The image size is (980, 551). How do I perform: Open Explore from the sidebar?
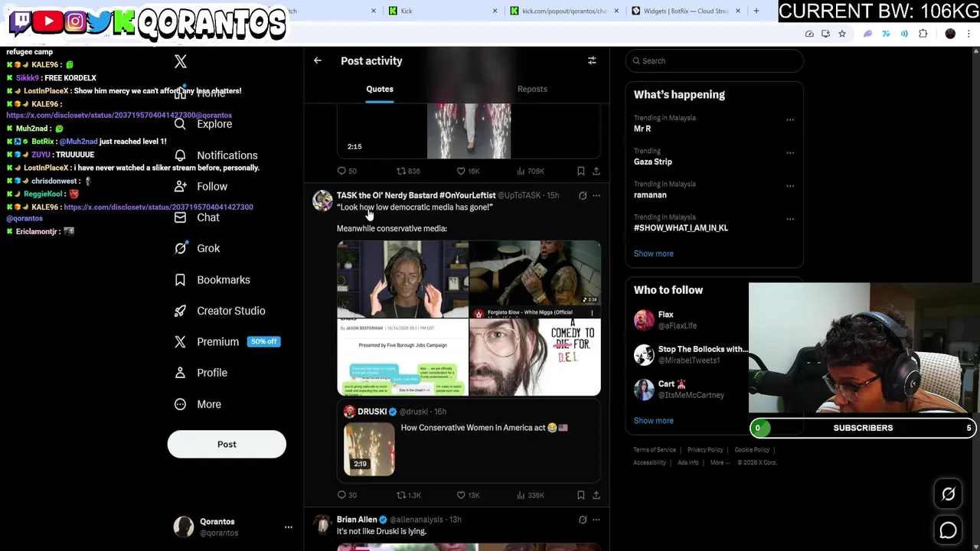pos(203,124)
